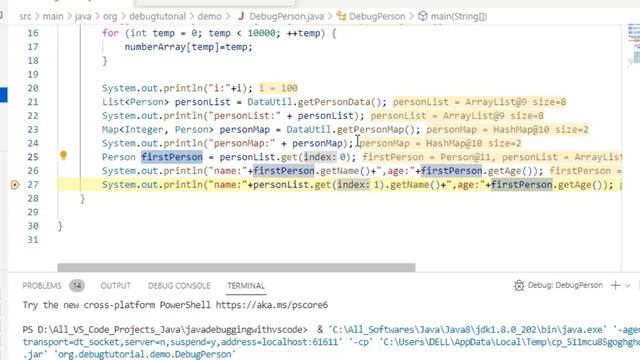Click the method cube icon before main(String[])
This screenshot has height=360, width=640.
[423, 16]
